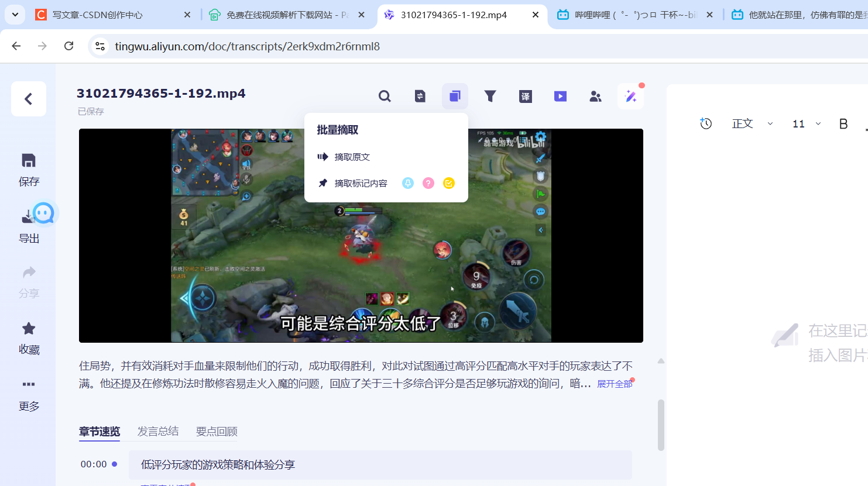Click the video player toggle icon
868x486 pixels.
[x=560, y=96]
